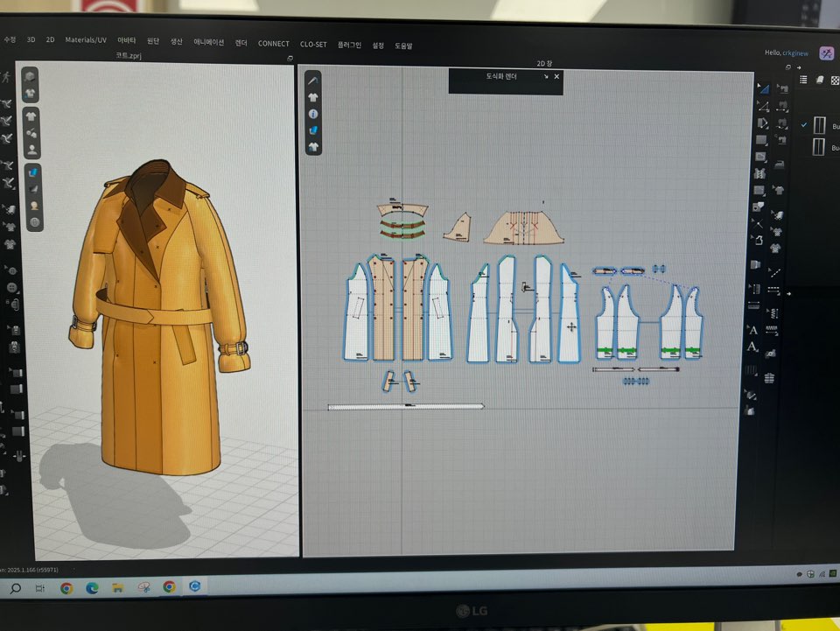The image size is (840, 631).
Task: Select the large A text tool
Action: [x=752, y=330]
